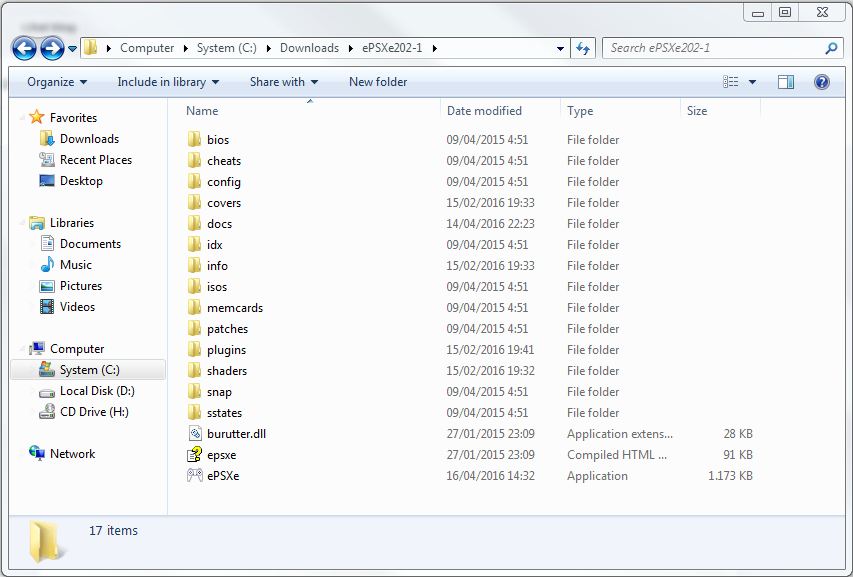The height and width of the screenshot is (577, 853).
Task: Select the info folder icon
Action: pyautogui.click(x=194, y=265)
